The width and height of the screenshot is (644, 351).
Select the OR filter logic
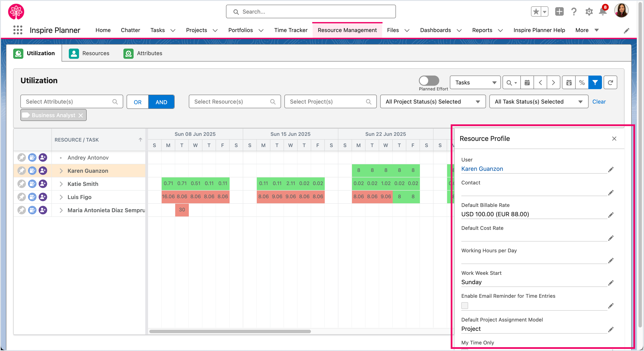point(137,102)
